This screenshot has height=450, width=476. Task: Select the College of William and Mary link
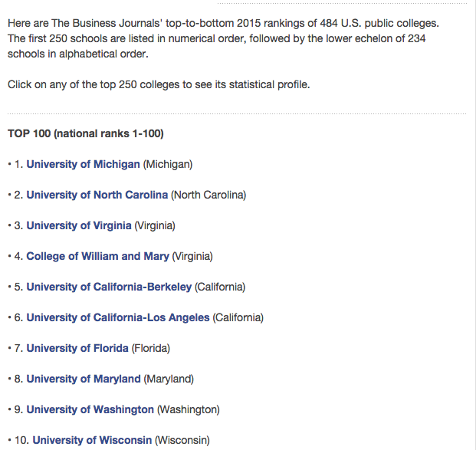pos(97,256)
